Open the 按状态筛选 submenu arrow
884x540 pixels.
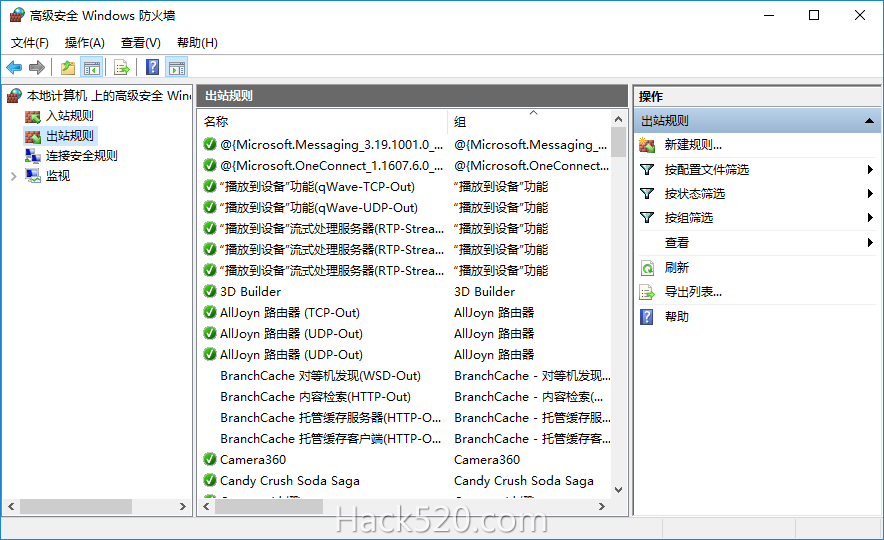click(x=870, y=194)
